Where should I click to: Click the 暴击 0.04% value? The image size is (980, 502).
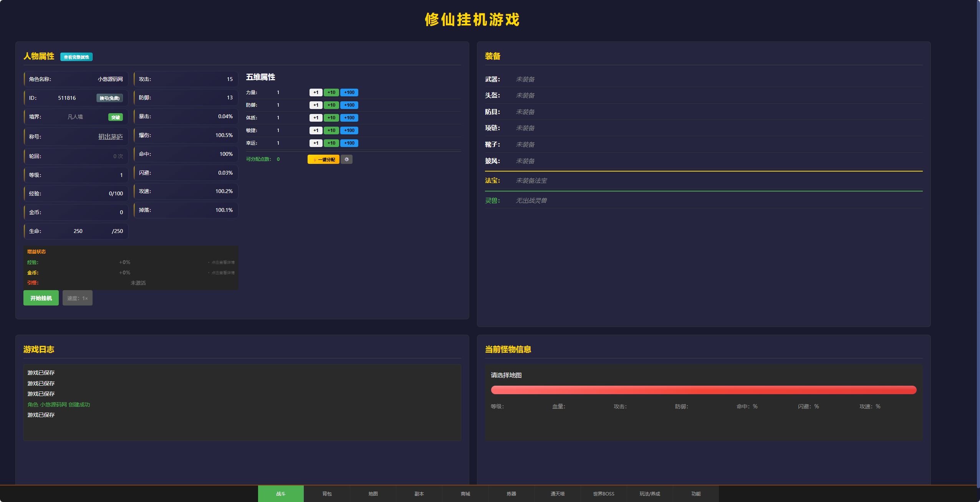point(225,116)
